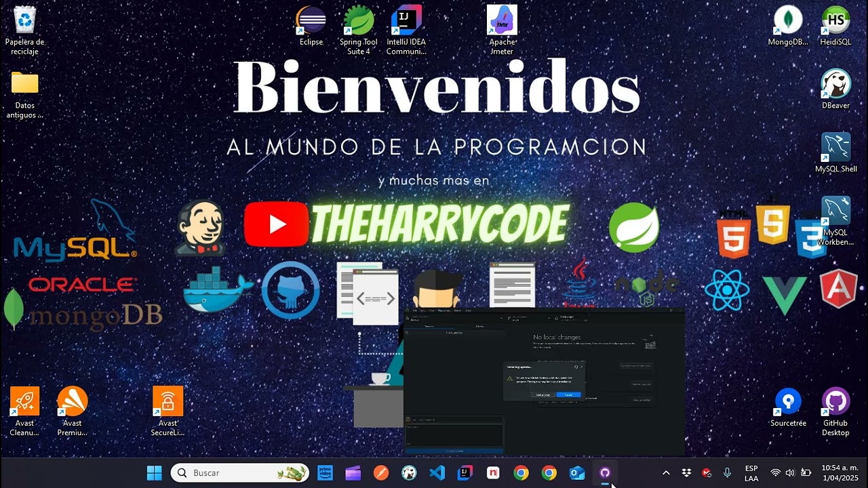Open the IntelliJ IDEA Community desktop shortcut
Viewport: 868px width, 488px height.
406,31
